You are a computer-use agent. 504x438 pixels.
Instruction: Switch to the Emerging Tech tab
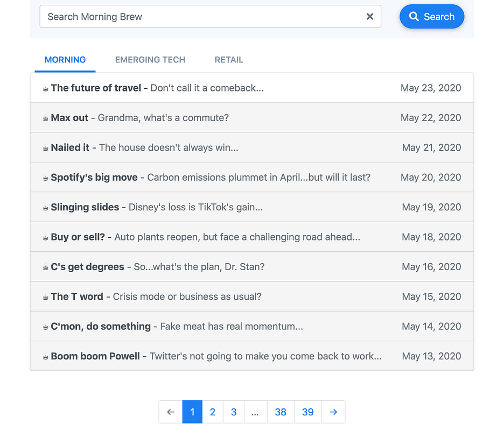point(150,60)
